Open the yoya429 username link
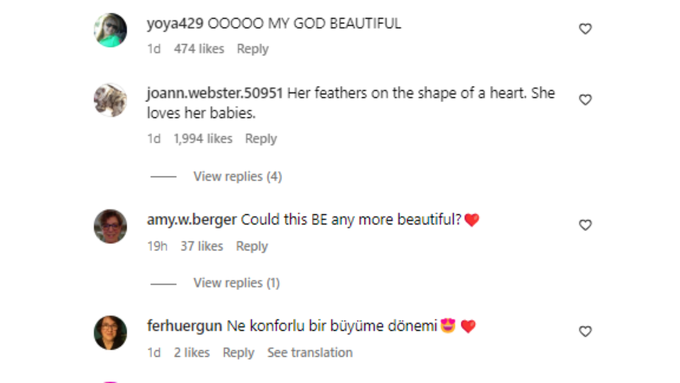The width and height of the screenshot is (680, 383). click(175, 23)
